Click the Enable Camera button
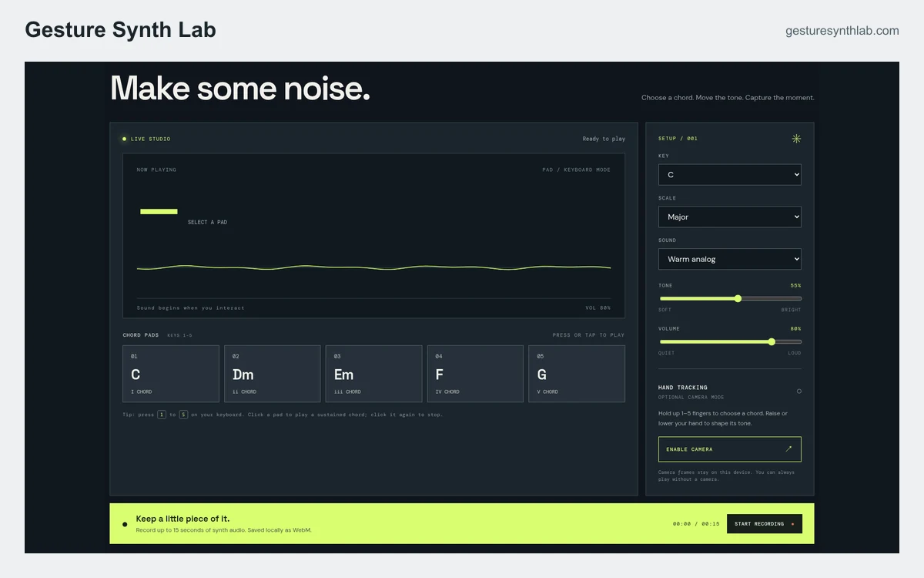The image size is (924, 578). coord(729,449)
